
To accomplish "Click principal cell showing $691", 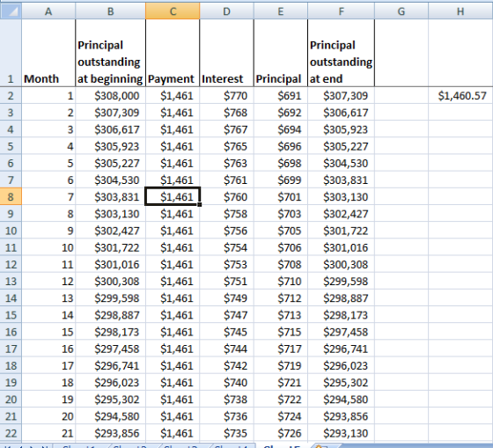I will pyautogui.click(x=281, y=96).
